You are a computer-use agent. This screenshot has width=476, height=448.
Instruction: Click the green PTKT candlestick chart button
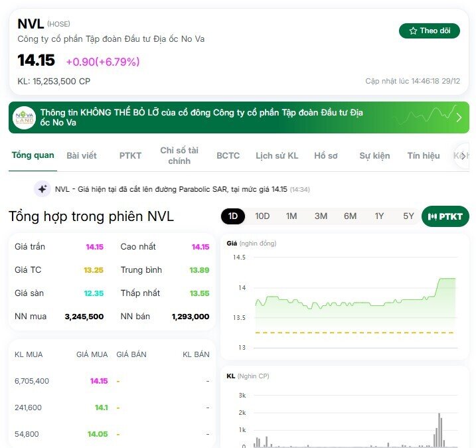pyautogui.click(x=445, y=216)
